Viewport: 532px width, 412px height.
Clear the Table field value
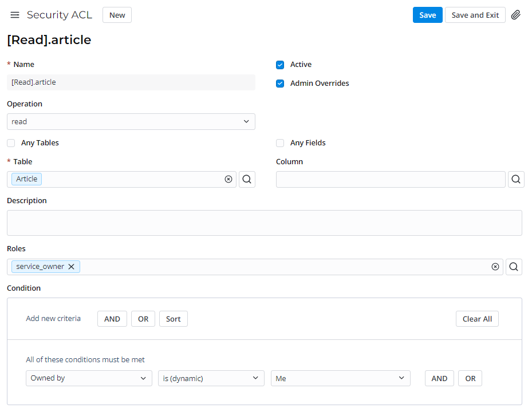pos(228,179)
